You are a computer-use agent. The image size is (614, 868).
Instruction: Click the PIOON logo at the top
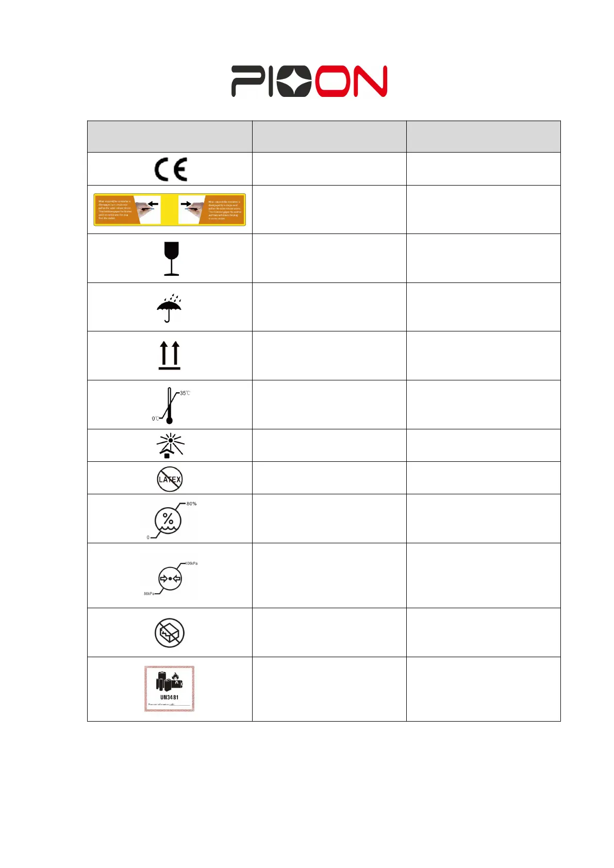(x=309, y=81)
